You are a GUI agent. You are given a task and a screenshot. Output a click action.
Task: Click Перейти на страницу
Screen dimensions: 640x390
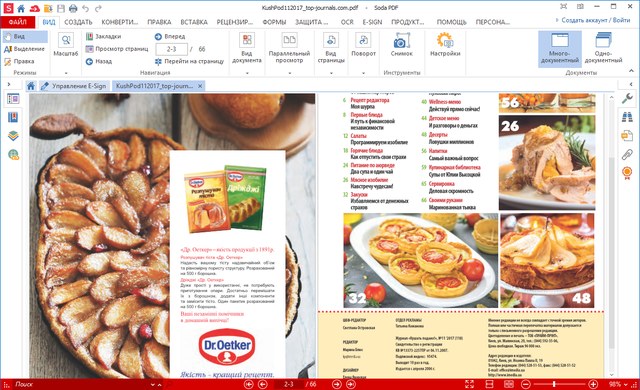pyautogui.click(x=189, y=61)
